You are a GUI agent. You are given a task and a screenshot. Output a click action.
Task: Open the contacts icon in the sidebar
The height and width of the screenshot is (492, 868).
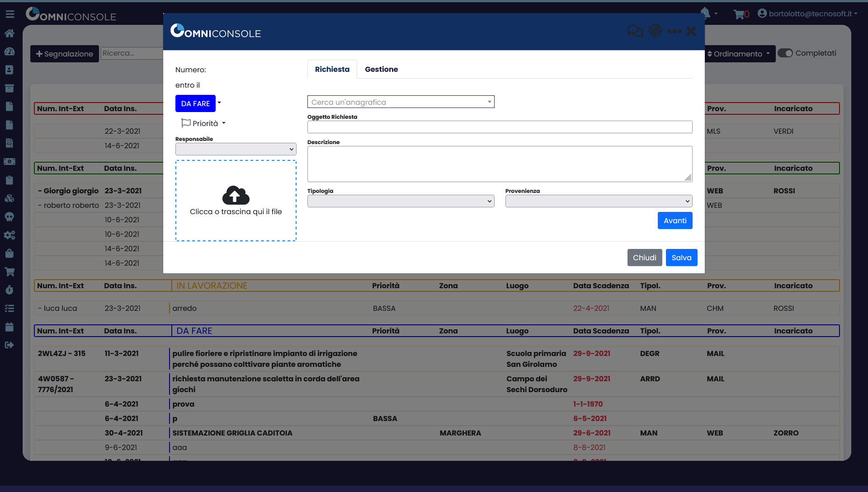coord(10,70)
